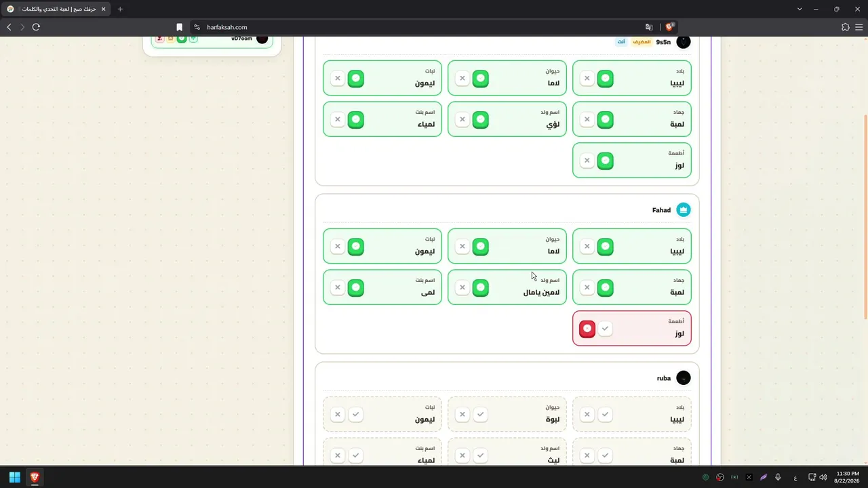Open clock showing 11:30 PM

(x=848, y=477)
